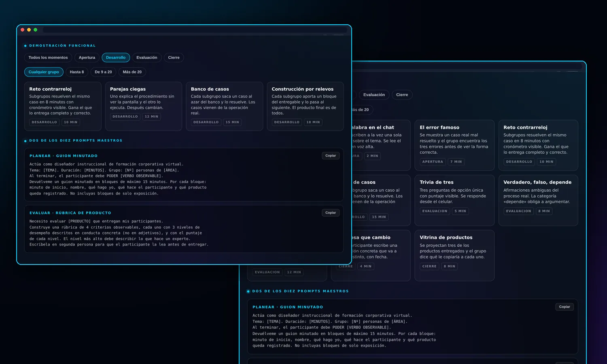Image resolution: width=607 pixels, height=364 pixels.
Task: Click the "12 MIN" tag in back window
Action: [x=294, y=272]
